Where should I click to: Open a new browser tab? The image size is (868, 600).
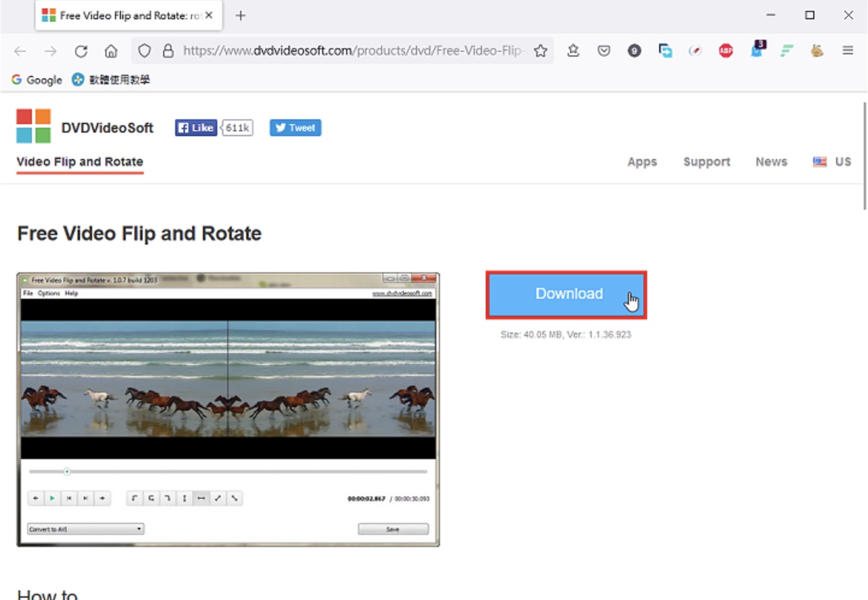coord(241,16)
